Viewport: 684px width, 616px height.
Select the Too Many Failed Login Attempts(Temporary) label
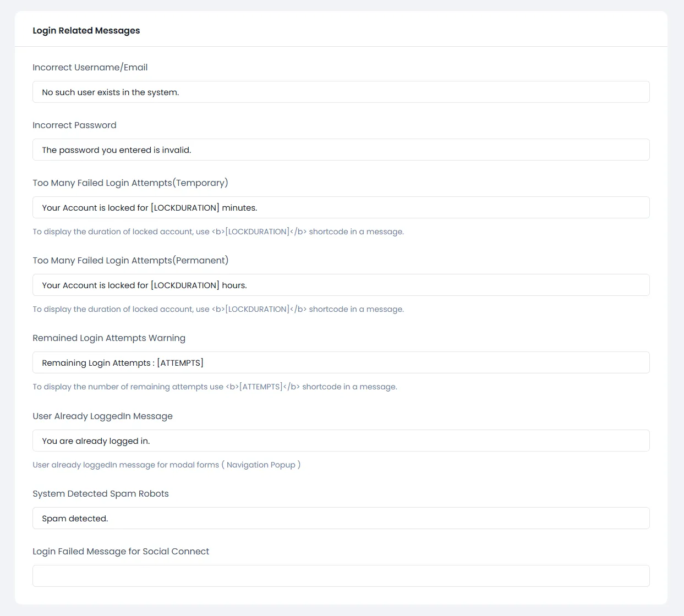point(130,183)
